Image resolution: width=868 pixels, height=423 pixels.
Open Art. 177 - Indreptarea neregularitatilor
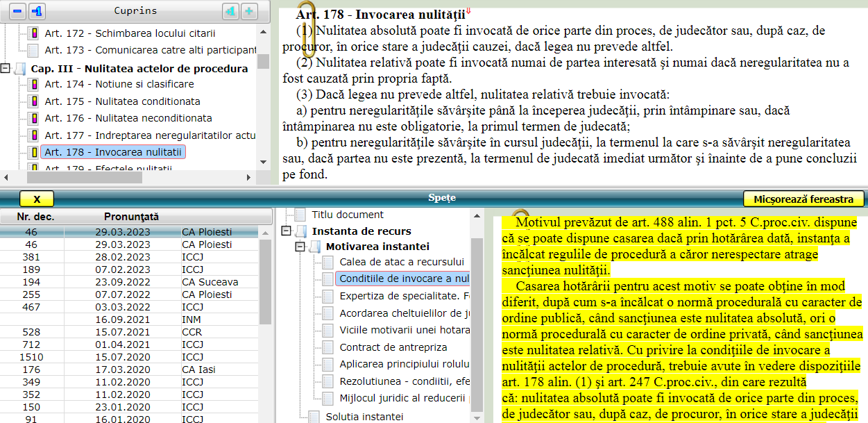tap(150, 135)
